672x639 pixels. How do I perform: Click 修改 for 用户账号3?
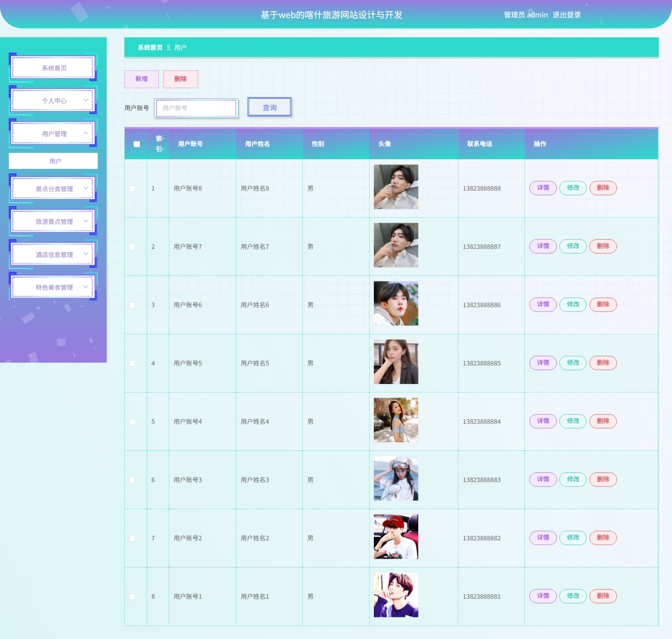pyautogui.click(x=573, y=480)
